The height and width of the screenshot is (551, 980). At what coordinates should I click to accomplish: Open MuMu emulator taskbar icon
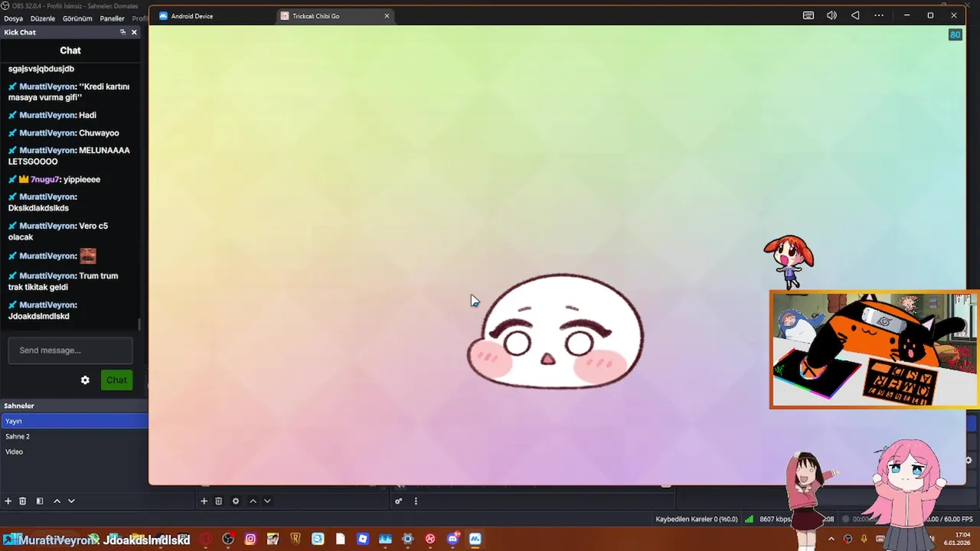[475, 540]
